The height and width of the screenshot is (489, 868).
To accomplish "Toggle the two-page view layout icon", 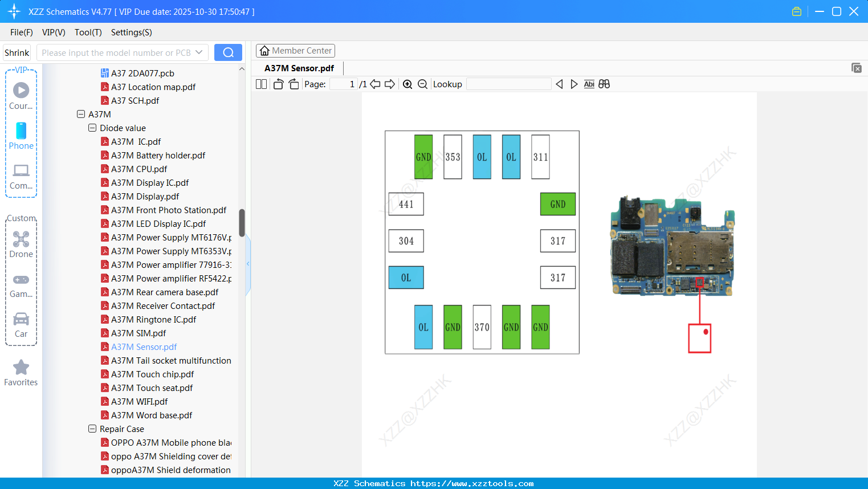I will [261, 84].
